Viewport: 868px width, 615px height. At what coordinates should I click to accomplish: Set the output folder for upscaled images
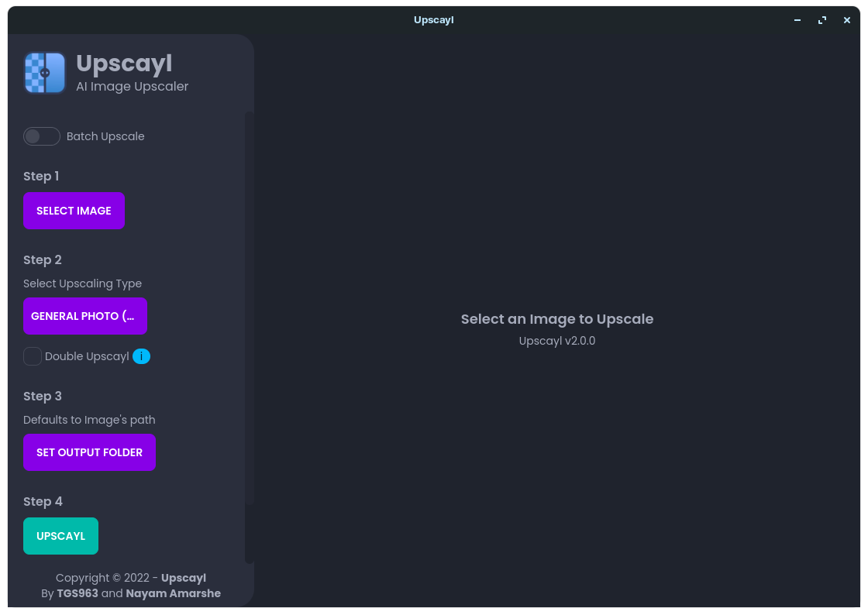point(89,452)
